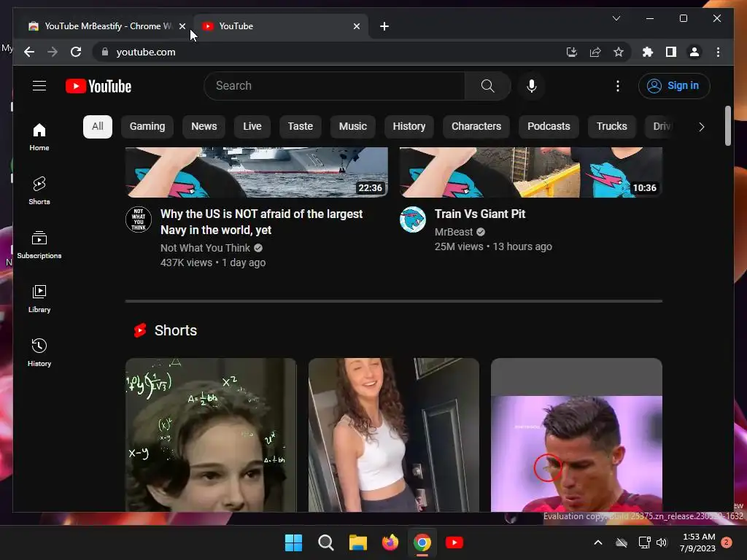Select the All filter chip
This screenshot has width=747, height=560.
pyautogui.click(x=98, y=127)
